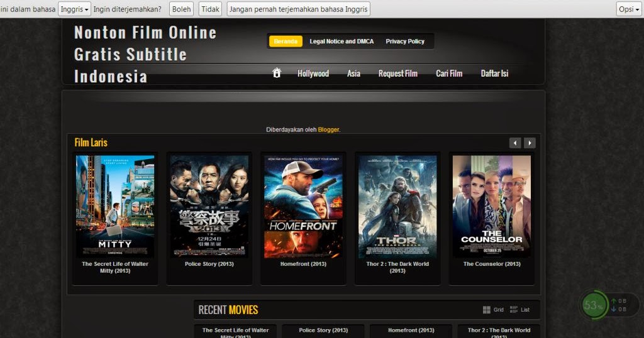This screenshot has height=338, width=644.
Task: Follow the Blogger link
Action: [x=328, y=129]
